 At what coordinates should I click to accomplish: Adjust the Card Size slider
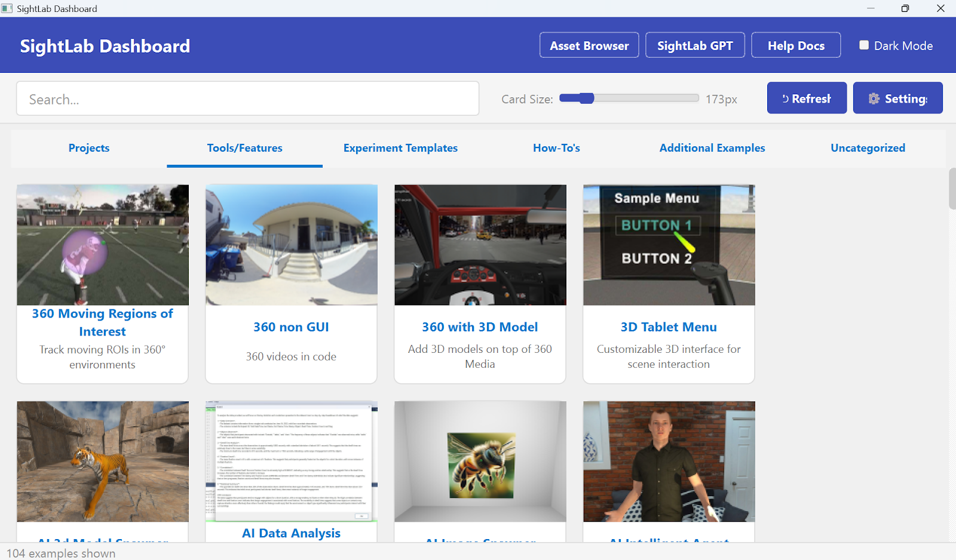click(629, 99)
